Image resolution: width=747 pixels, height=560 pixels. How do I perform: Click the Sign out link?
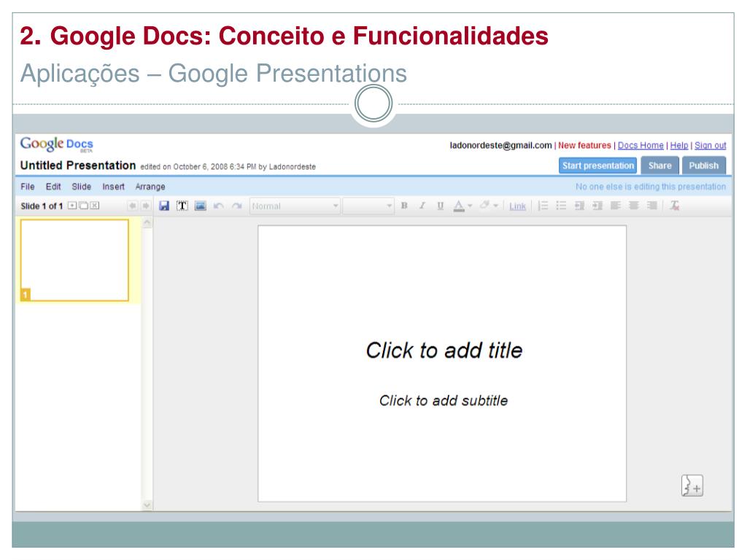[x=711, y=145]
